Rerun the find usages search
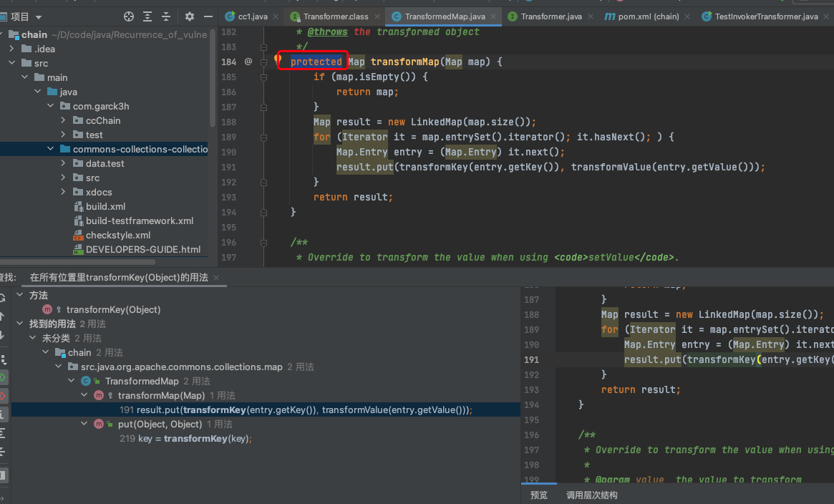The width and height of the screenshot is (834, 504). [2, 298]
